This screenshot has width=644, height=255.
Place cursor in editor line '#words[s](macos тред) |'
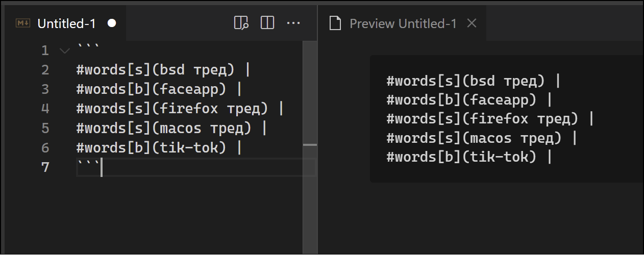click(x=172, y=128)
